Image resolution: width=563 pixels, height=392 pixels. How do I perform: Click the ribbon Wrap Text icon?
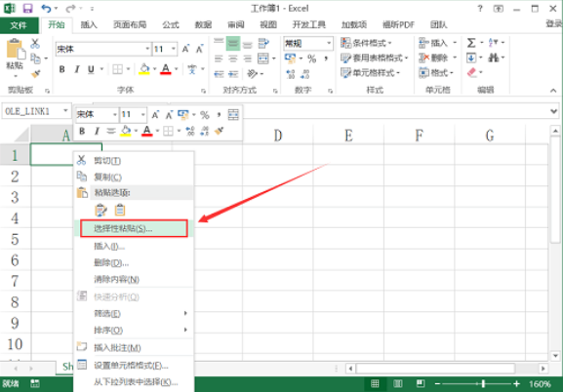coord(263,44)
